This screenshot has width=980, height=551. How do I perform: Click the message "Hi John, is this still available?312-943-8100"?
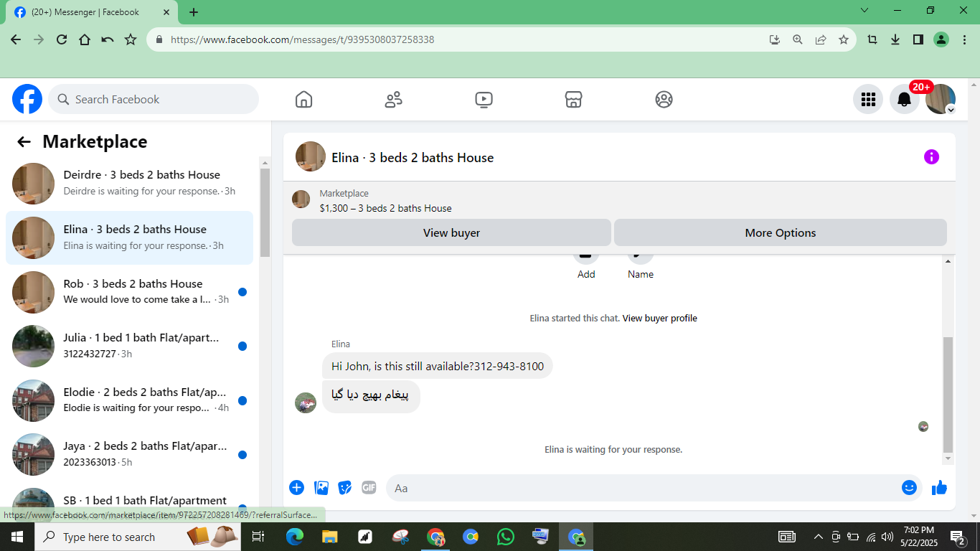(438, 366)
